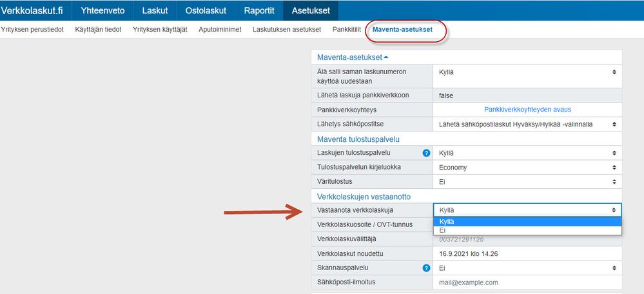Select Ei in the open dropdown list
The width and height of the screenshot is (644, 294).
[527, 230]
